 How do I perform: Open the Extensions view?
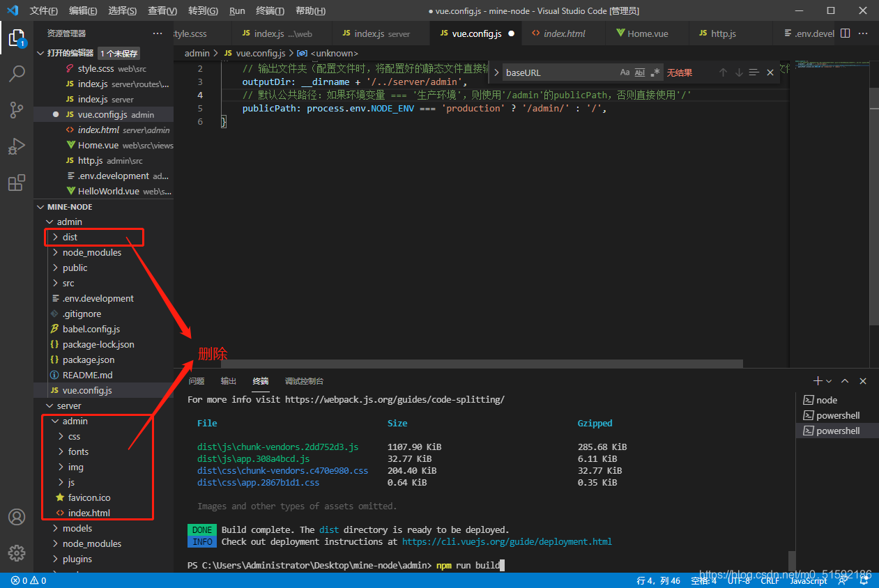17,183
